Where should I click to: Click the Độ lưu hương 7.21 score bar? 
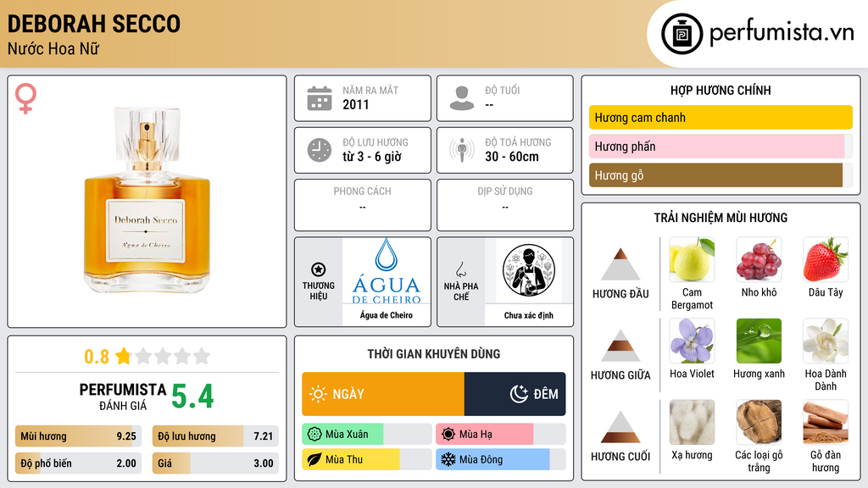click(215, 436)
